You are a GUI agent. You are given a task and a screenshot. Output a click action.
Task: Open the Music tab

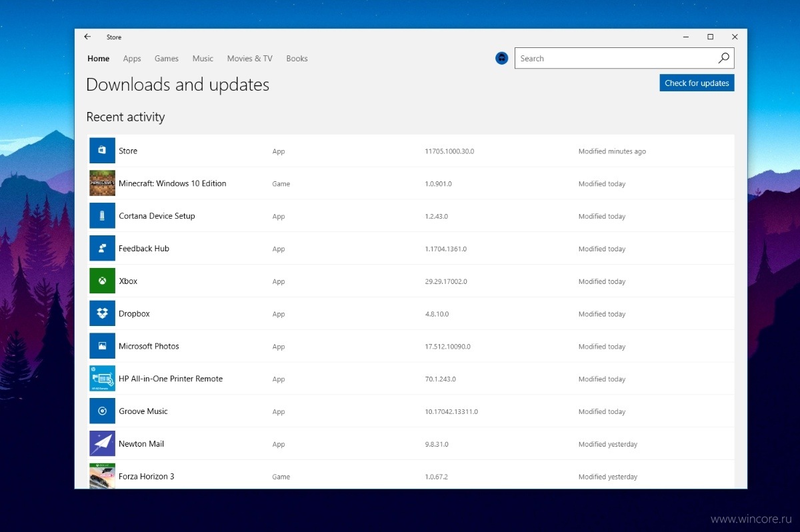203,59
